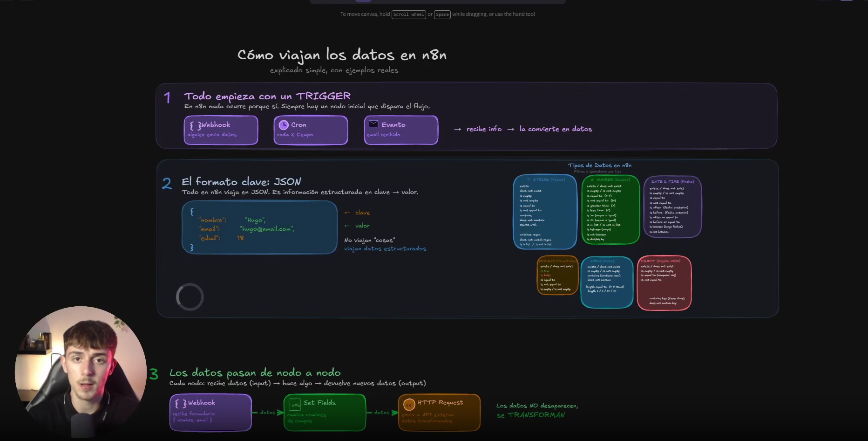Select the JSON example code box

[x=259, y=227]
